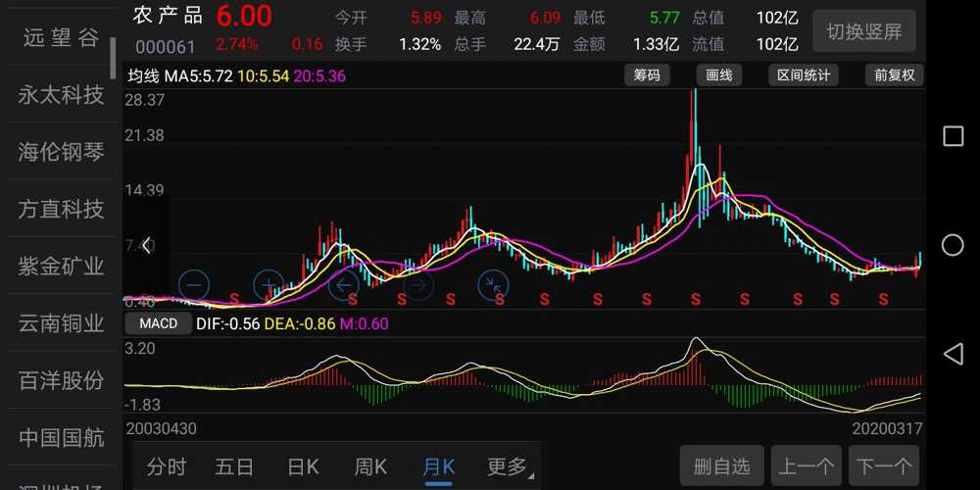Tap the yellow 10:5.54 average value

click(263, 76)
